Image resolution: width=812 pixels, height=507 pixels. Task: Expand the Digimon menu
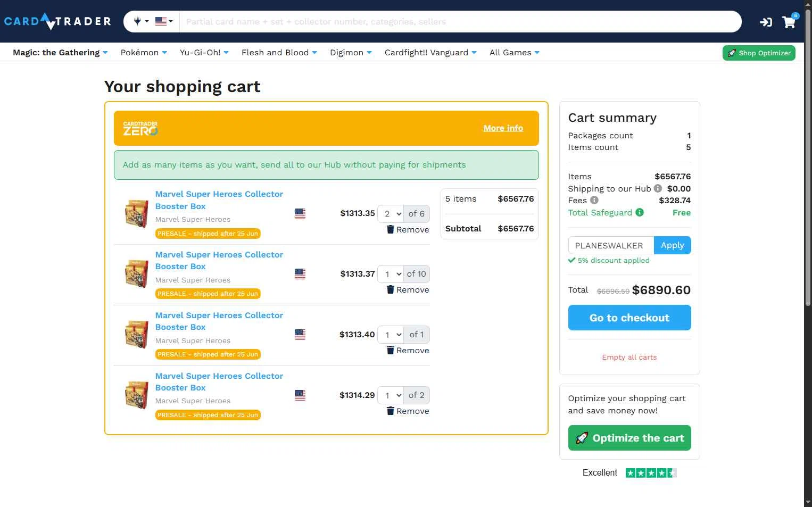tap(351, 52)
